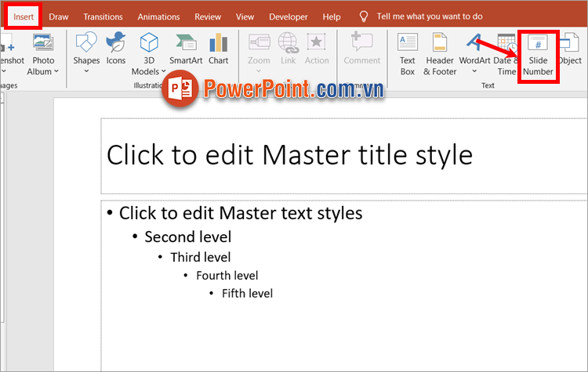This screenshot has width=588, height=372.
Task: Open the Insert ribbon tab
Action: pos(24,17)
